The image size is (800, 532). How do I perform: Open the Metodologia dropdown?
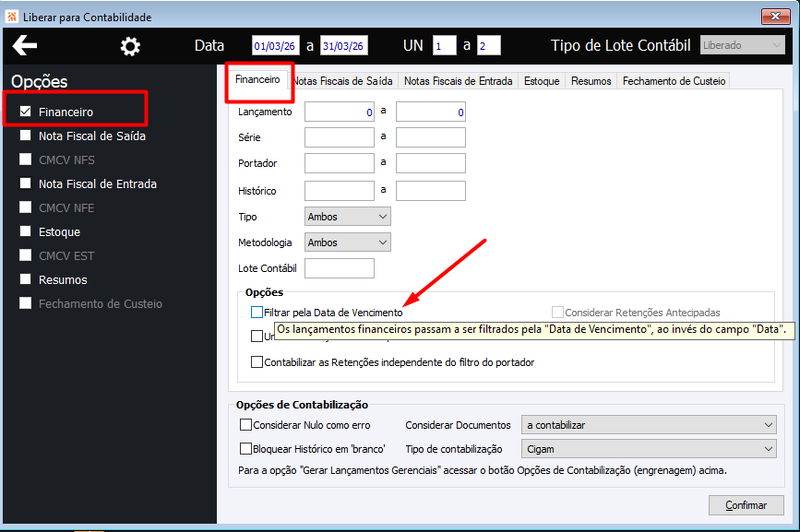pyautogui.click(x=347, y=242)
